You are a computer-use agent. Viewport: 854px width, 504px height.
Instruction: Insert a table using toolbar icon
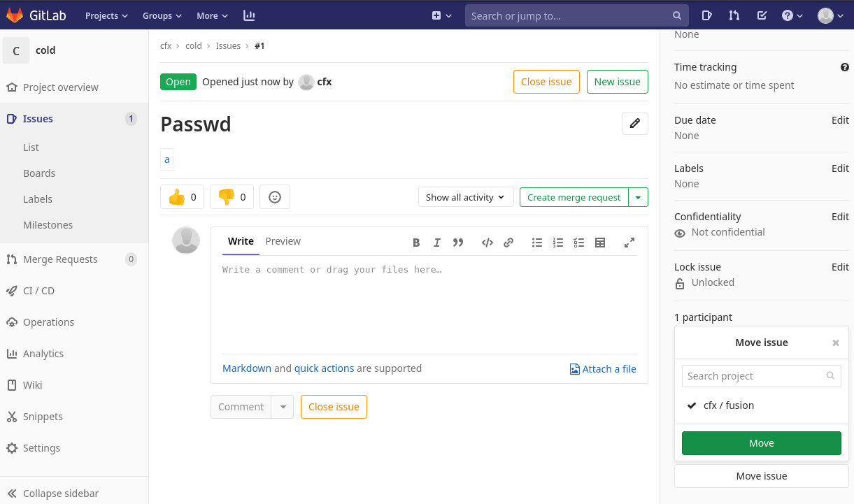[600, 243]
